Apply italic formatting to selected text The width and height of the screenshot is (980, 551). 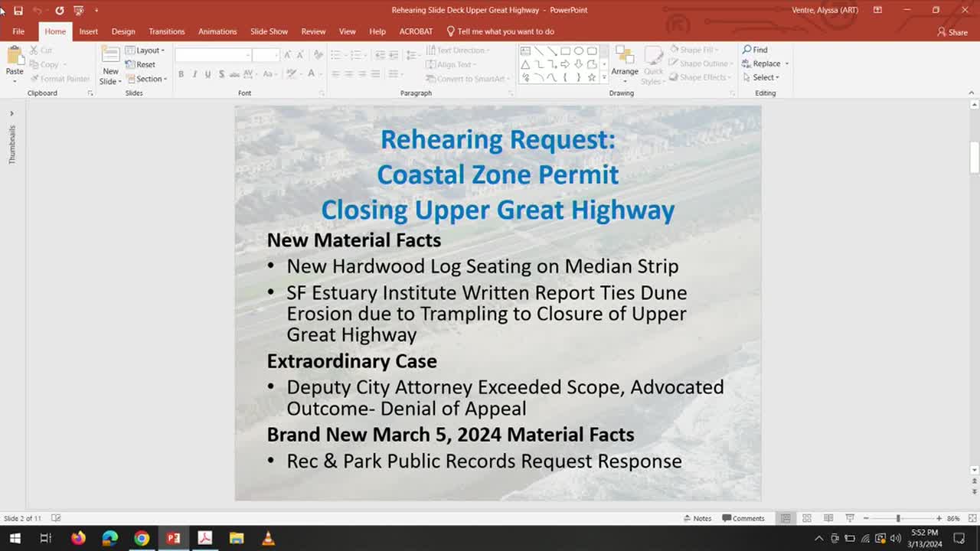tap(194, 73)
